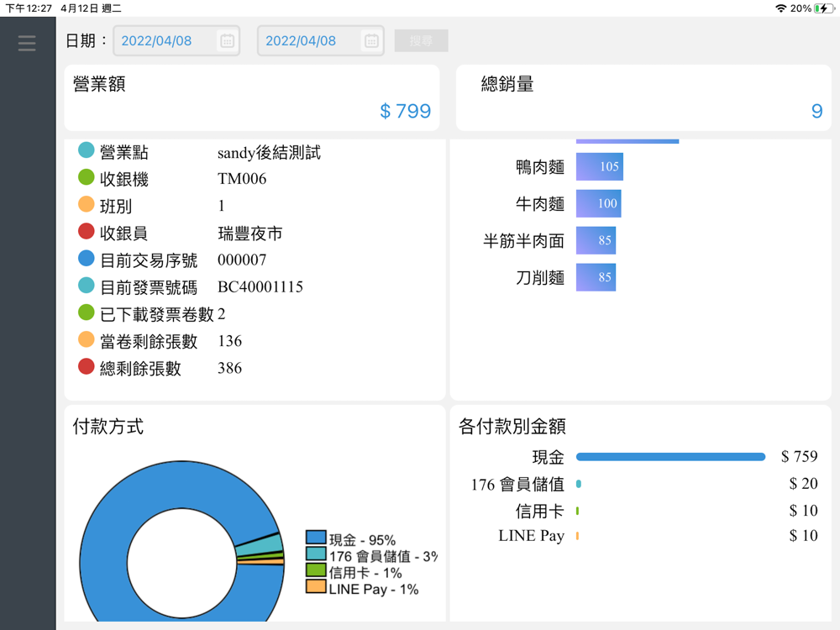
Task: Select the value sandy後結測試
Action: pos(269,153)
